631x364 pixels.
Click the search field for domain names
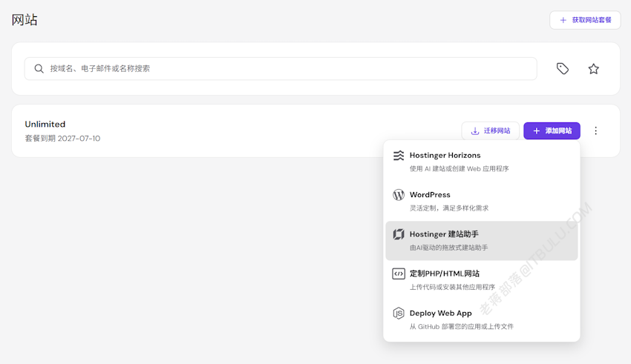pyautogui.click(x=281, y=69)
